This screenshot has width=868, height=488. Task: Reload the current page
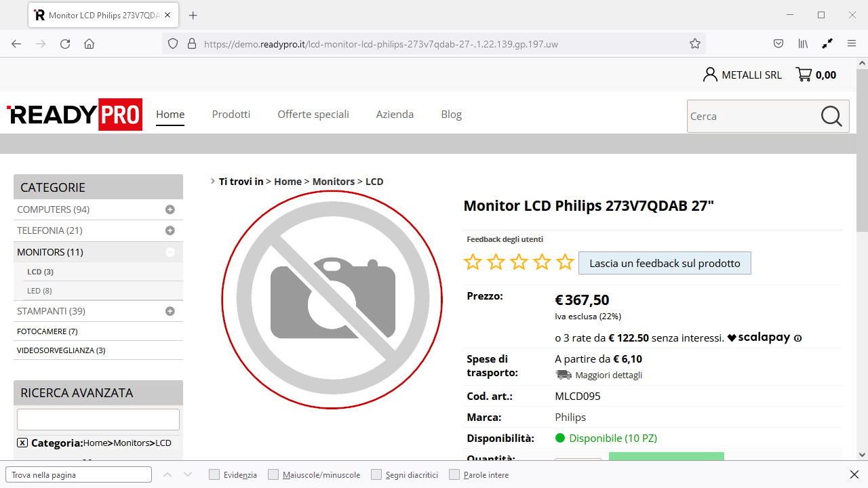(65, 43)
